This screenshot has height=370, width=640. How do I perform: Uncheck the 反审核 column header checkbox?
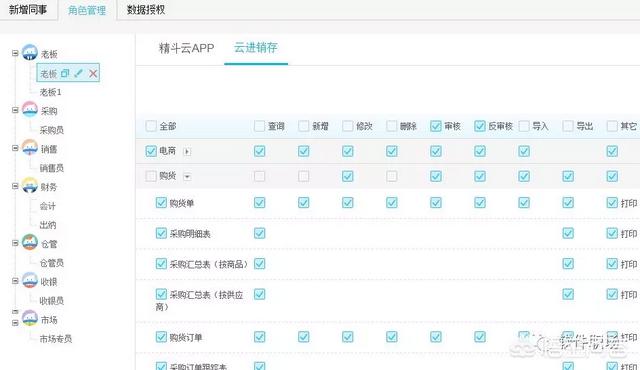click(x=480, y=126)
